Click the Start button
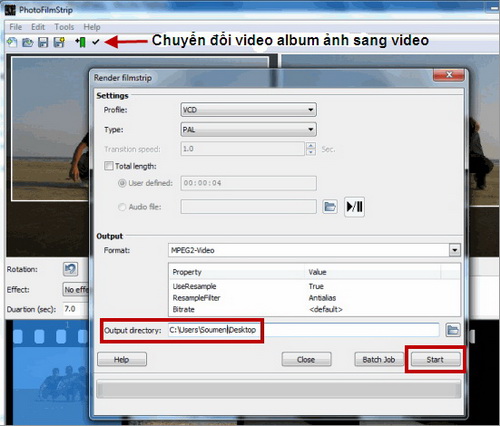 pyautogui.click(x=435, y=359)
